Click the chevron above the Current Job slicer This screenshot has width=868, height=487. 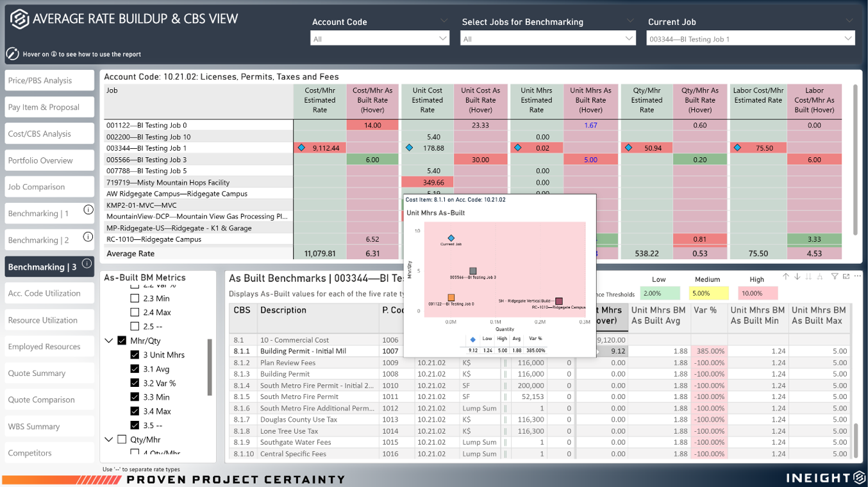click(x=849, y=21)
